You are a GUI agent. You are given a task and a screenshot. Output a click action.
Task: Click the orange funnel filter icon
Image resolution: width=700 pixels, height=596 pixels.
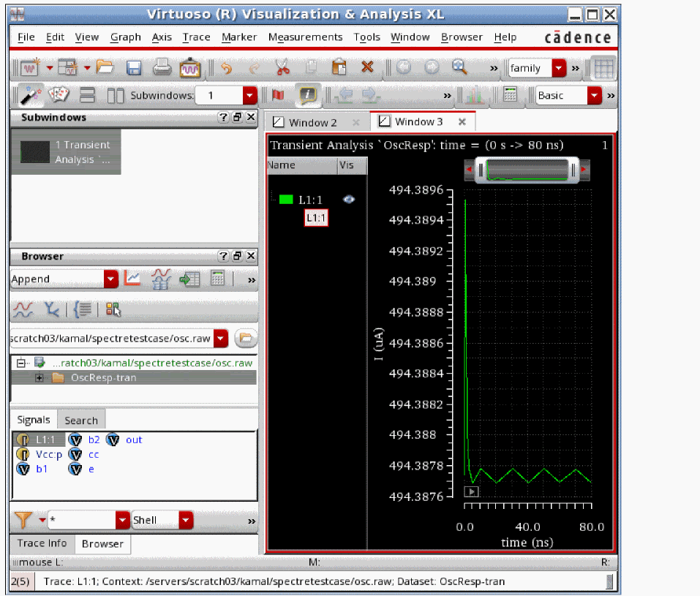tap(24, 520)
